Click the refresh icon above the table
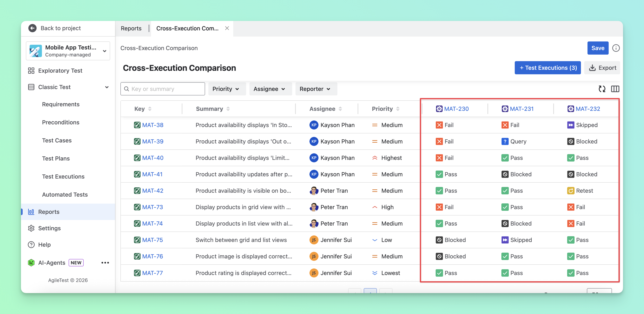This screenshot has width=644, height=314. (x=602, y=89)
